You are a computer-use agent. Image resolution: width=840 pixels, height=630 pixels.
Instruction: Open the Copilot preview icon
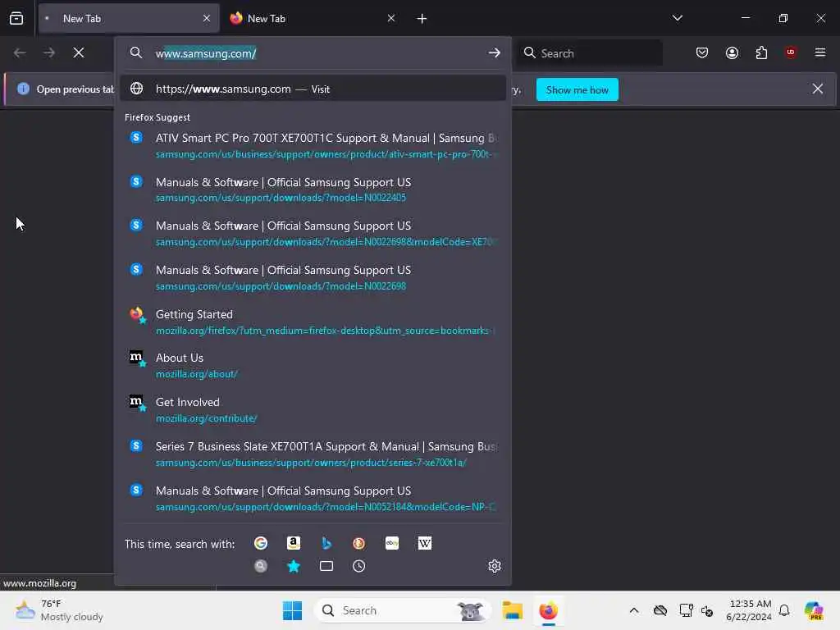pyautogui.click(x=813, y=610)
